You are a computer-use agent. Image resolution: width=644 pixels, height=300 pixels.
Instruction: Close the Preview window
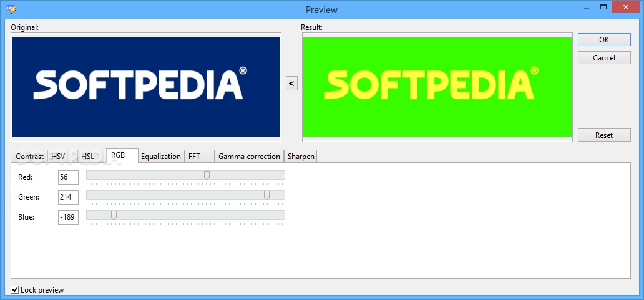(x=625, y=7)
